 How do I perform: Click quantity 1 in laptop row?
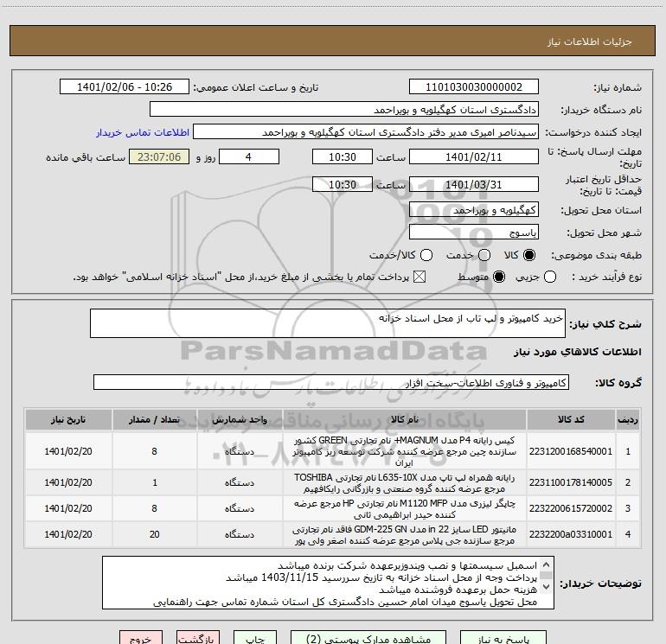click(x=155, y=482)
